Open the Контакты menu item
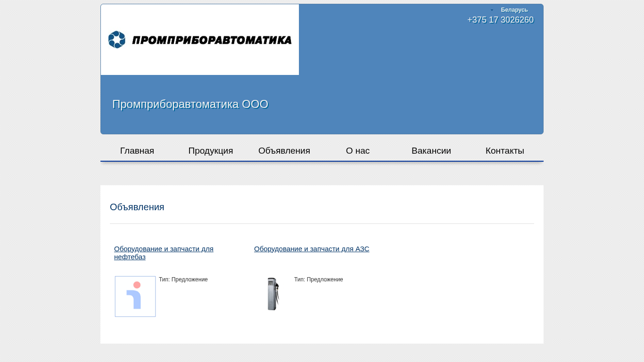Screen dimensions: 644x362 (505, 151)
